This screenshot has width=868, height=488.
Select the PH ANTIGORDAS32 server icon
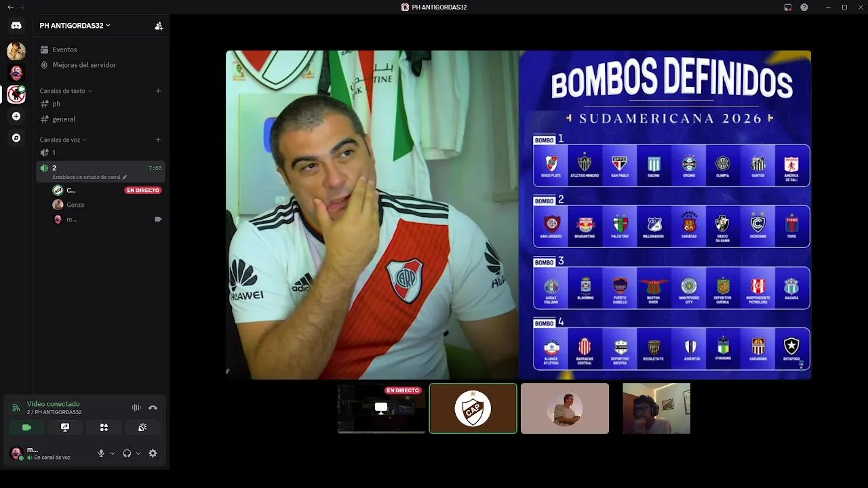click(x=16, y=95)
